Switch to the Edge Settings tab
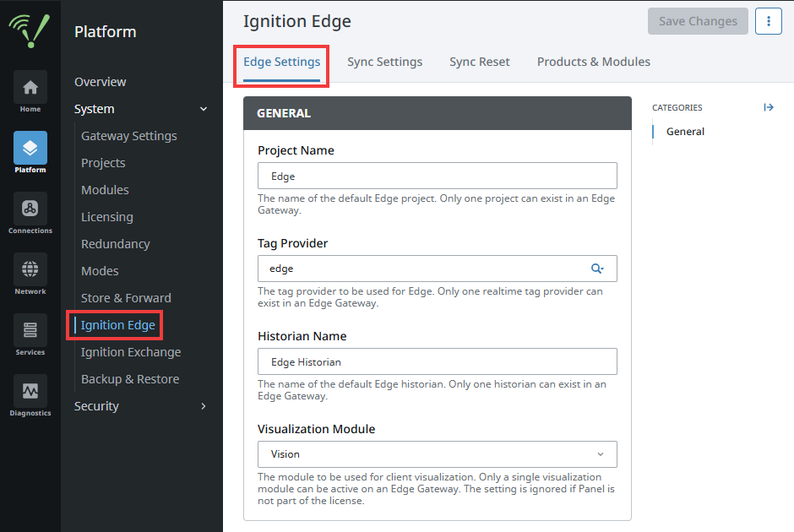 (x=281, y=62)
